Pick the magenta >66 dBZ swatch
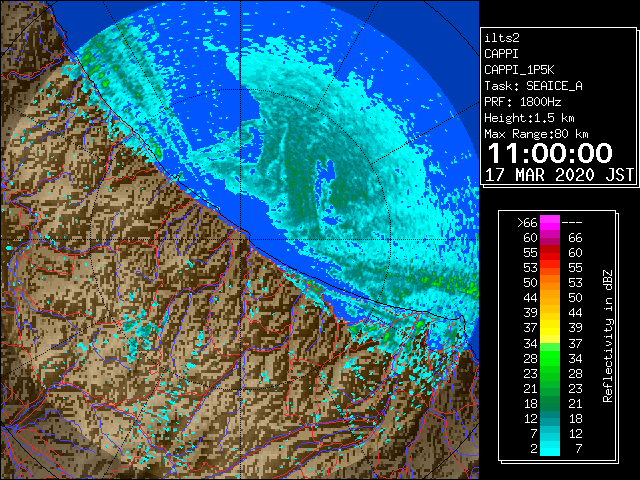The width and height of the screenshot is (640, 480). [550, 222]
